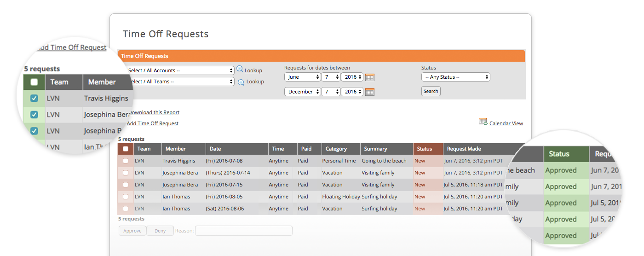Click the Member column header
This screenshot has height=256, width=644.
click(x=183, y=149)
